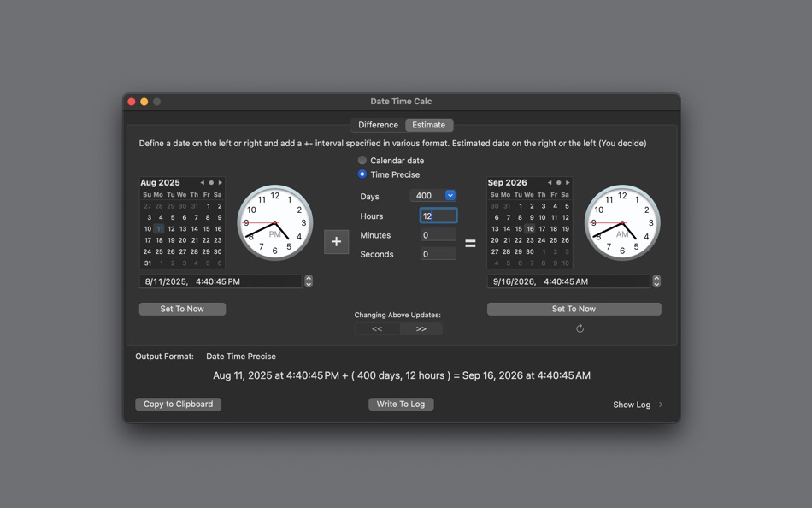This screenshot has width=812, height=508.
Task: Click the Days value 400 field
Action: 427,196
